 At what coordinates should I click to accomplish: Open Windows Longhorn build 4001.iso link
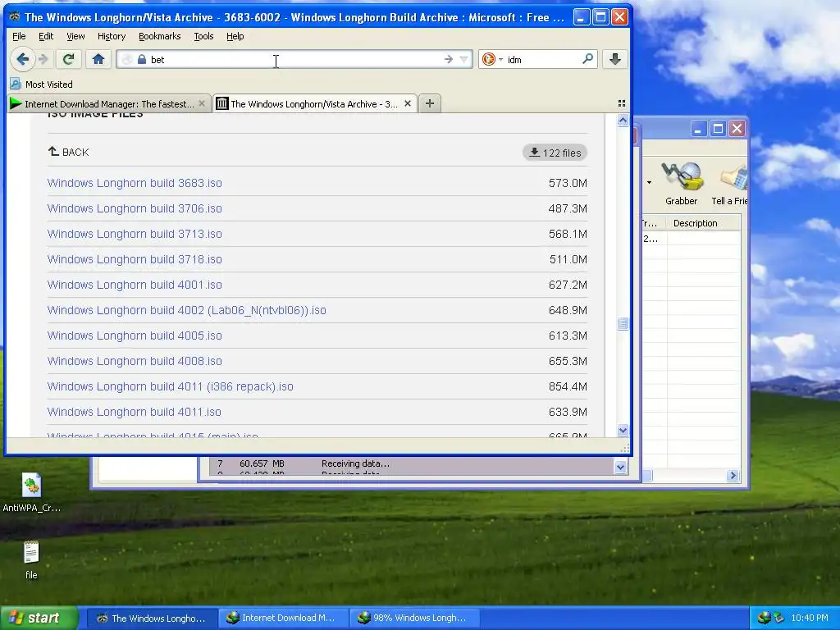[x=135, y=285]
